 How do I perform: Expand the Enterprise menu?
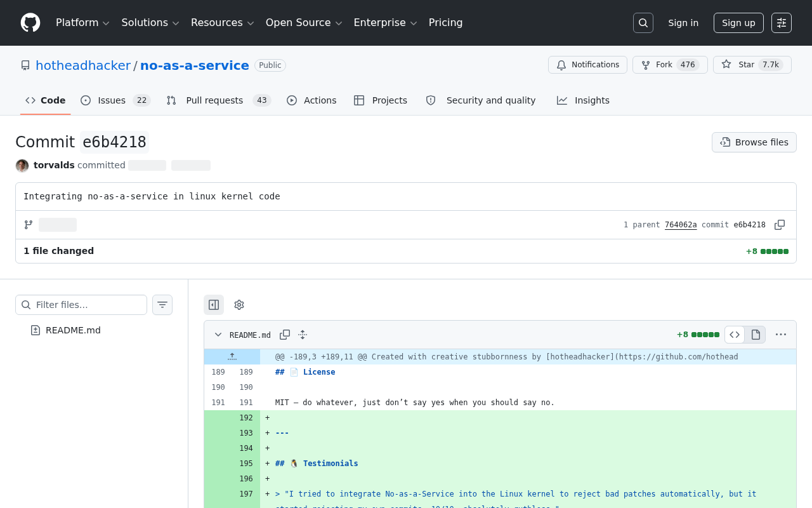coord(385,23)
